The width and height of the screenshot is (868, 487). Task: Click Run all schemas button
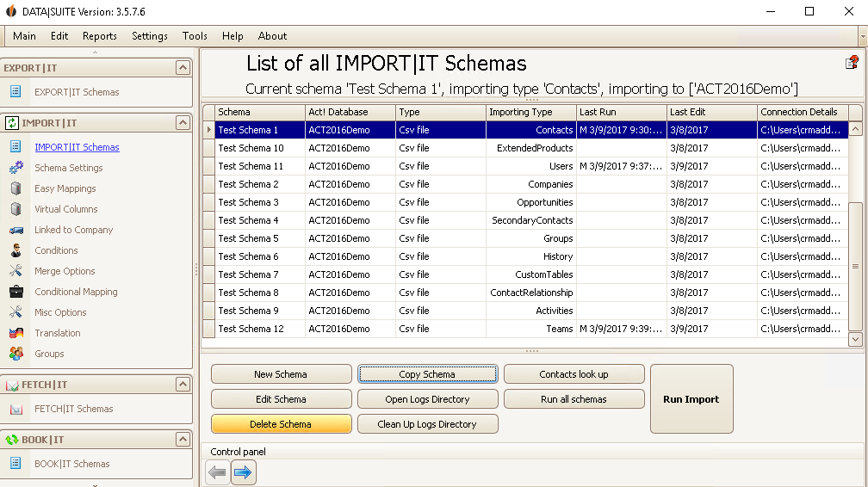[x=574, y=399]
